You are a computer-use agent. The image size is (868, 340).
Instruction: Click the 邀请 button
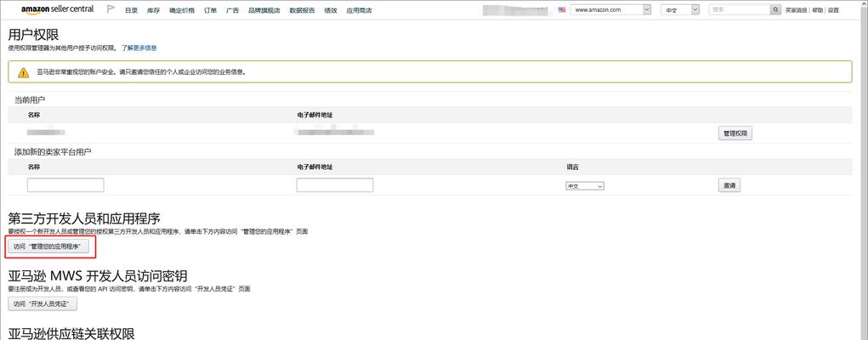pyautogui.click(x=729, y=185)
